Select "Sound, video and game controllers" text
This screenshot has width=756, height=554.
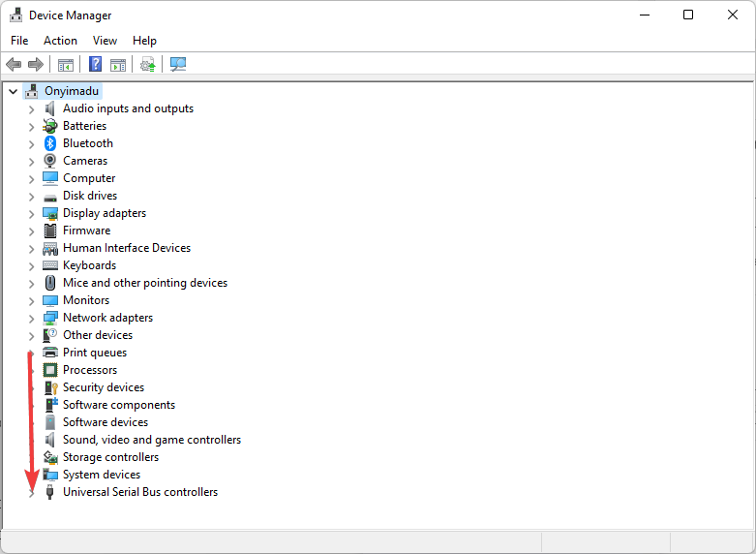click(x=152, y=440)
